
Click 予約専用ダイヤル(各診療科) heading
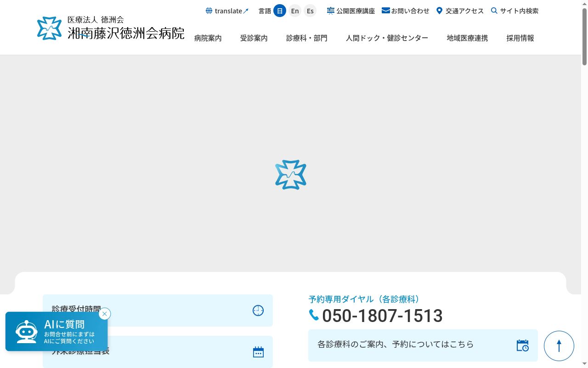click(365, 299)
